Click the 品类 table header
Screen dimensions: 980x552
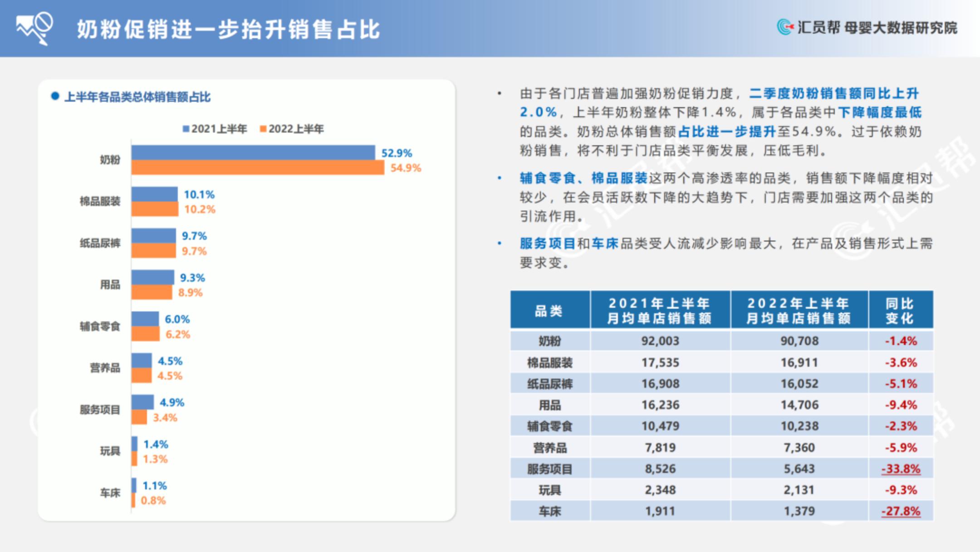tap(549, 310)
